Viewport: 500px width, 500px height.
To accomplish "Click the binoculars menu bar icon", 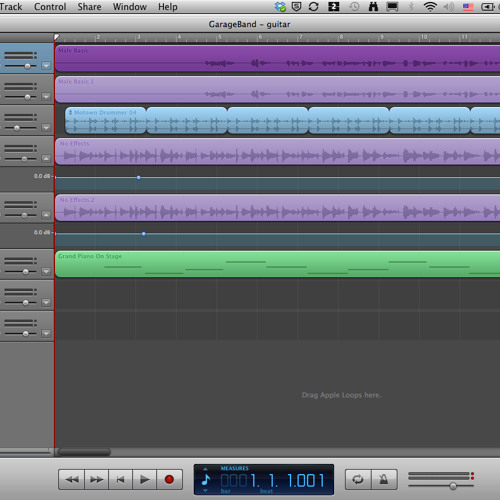I will 373,7.
